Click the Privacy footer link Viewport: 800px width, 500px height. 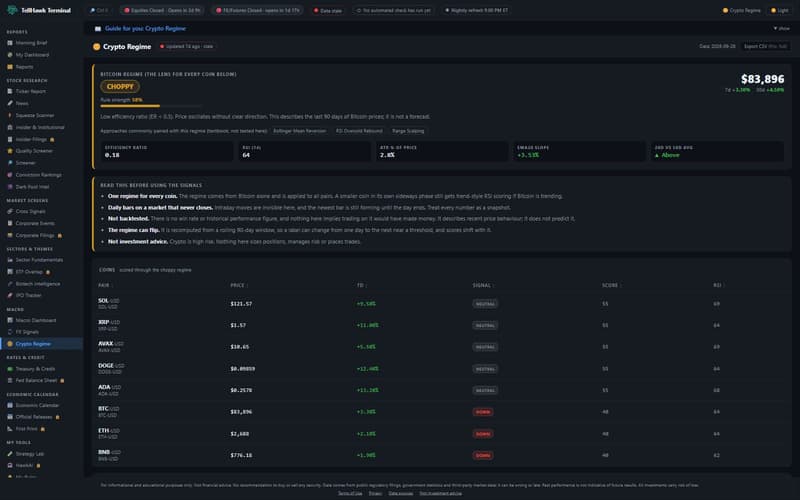pos(375,493)
